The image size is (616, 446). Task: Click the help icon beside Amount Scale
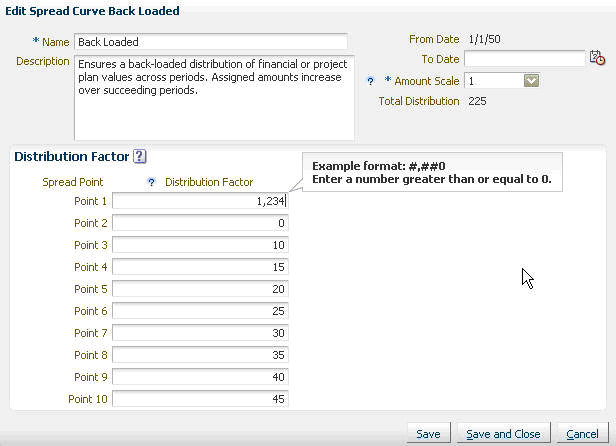click(x=370, y=81)
